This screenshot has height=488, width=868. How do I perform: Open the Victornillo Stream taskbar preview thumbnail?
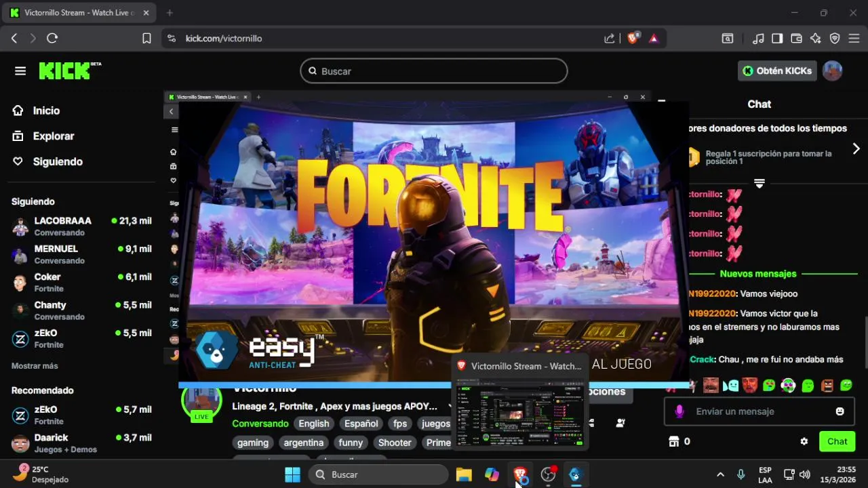(x=520, y=403)
